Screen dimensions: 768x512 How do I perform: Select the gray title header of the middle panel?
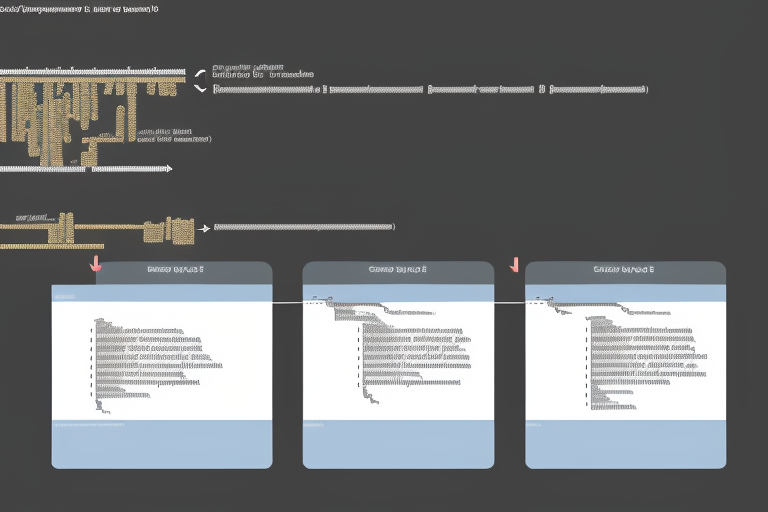398,272
